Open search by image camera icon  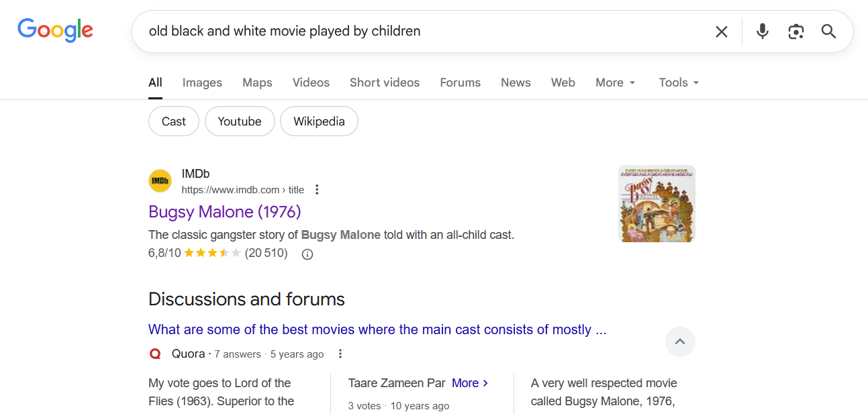[x=795, y=32]
